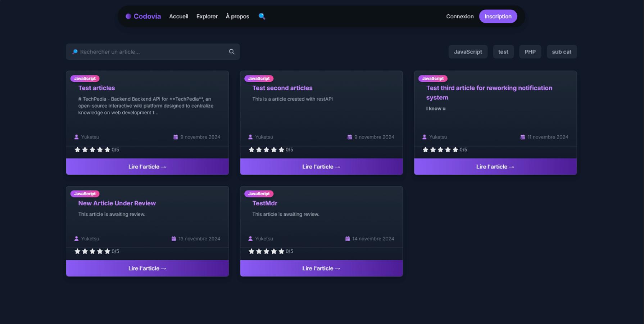Toggle the JavaScript category filter
The height and width of the screenshot is (324, 644).
468,51
